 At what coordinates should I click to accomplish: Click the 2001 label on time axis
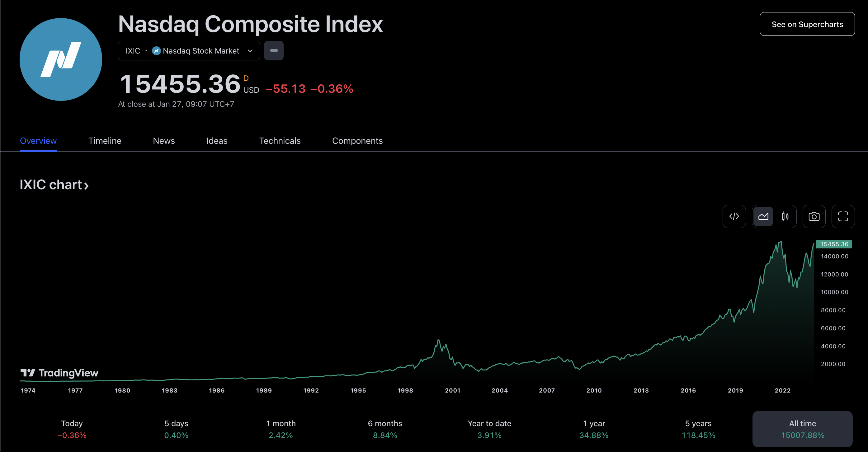(x=453, y=390)
